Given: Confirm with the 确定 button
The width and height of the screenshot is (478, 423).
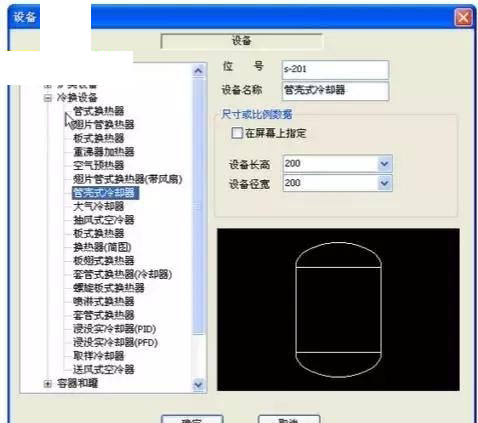Looking at the screenshot, I should pos(192,419).
